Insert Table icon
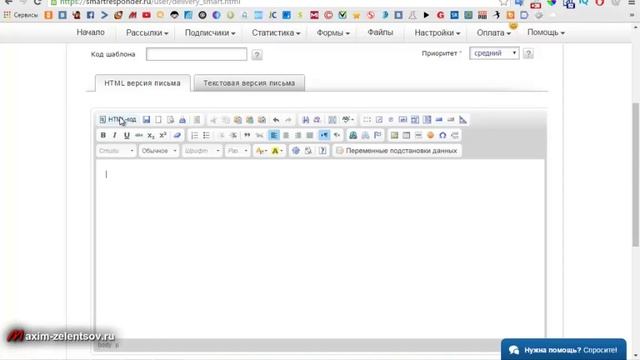This screenshot has width=640, height=360. click(406, 135)
